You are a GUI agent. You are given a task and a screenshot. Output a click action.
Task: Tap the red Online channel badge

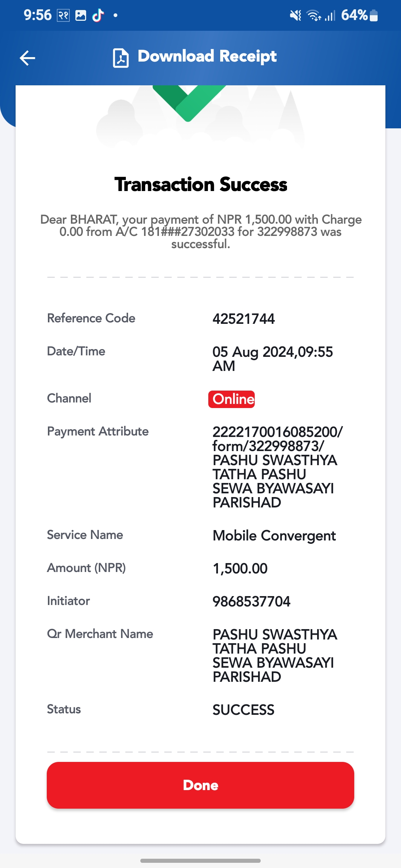point(232,399)
